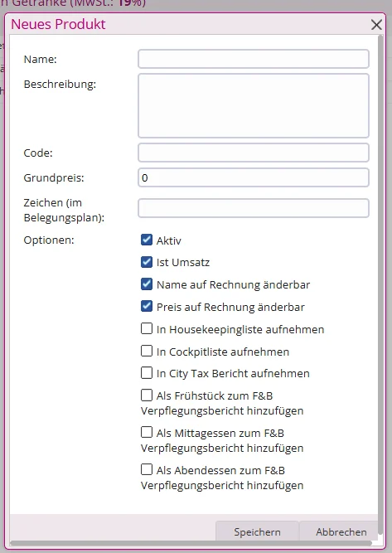Screen dimensions: 392x553
Task: Close the Neues Produkt dialog
Action: click(x=376, y=25)
